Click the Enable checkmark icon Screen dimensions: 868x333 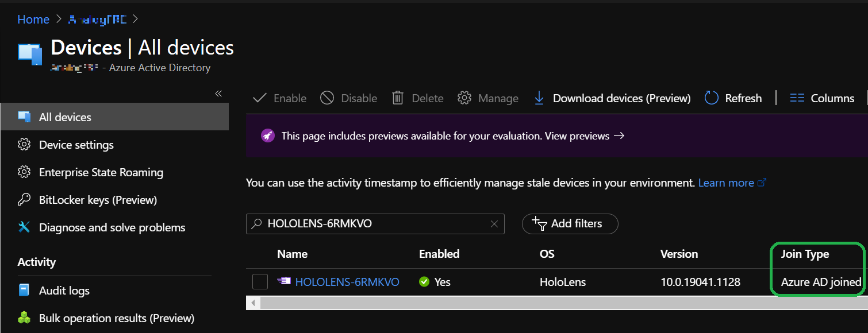tap(259, 98)
